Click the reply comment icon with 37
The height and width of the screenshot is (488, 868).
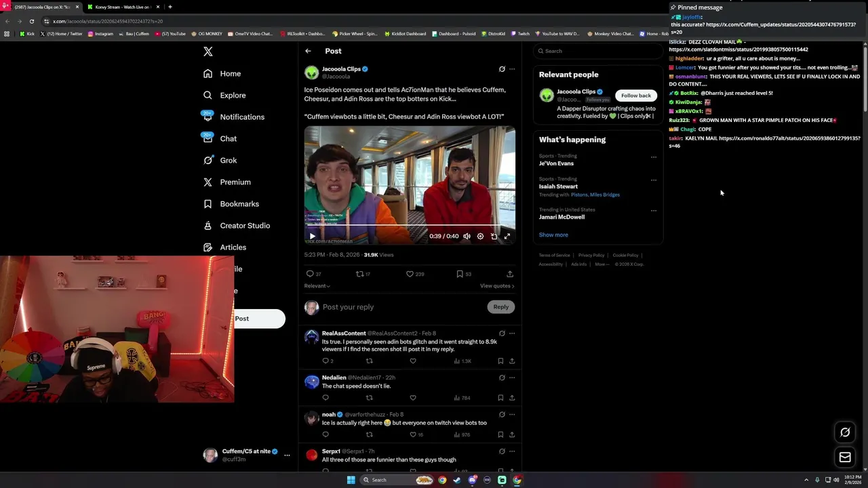click(x=313, y=274)
